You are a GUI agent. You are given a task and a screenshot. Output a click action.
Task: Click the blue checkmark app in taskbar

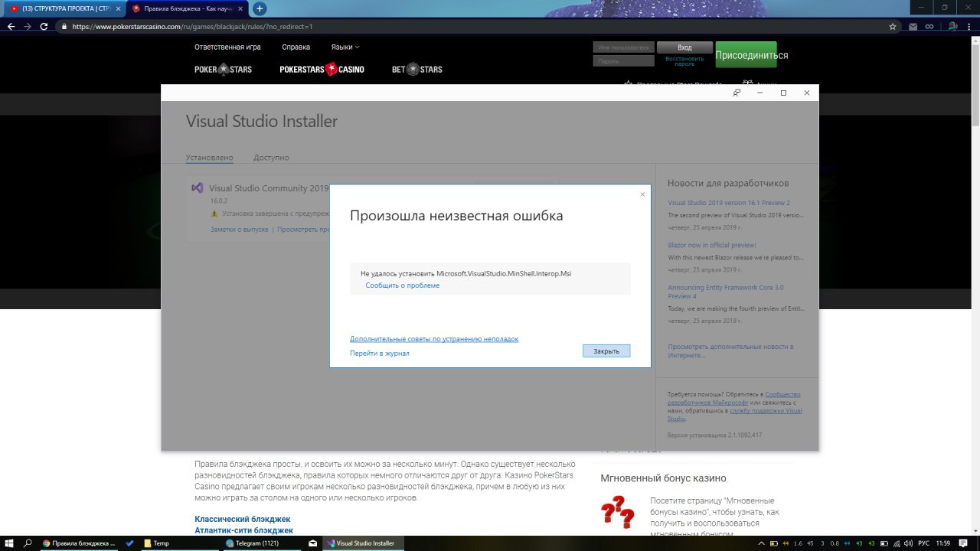[129, 543]
